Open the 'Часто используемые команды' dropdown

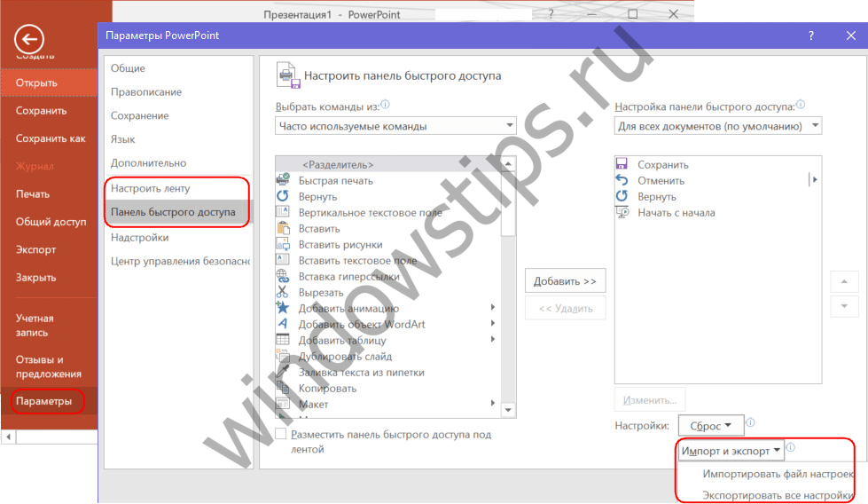pos(395,126)
